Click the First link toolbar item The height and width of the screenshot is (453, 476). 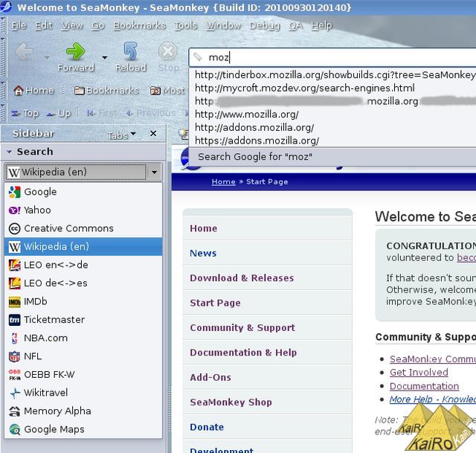click(x=101, y=113)
